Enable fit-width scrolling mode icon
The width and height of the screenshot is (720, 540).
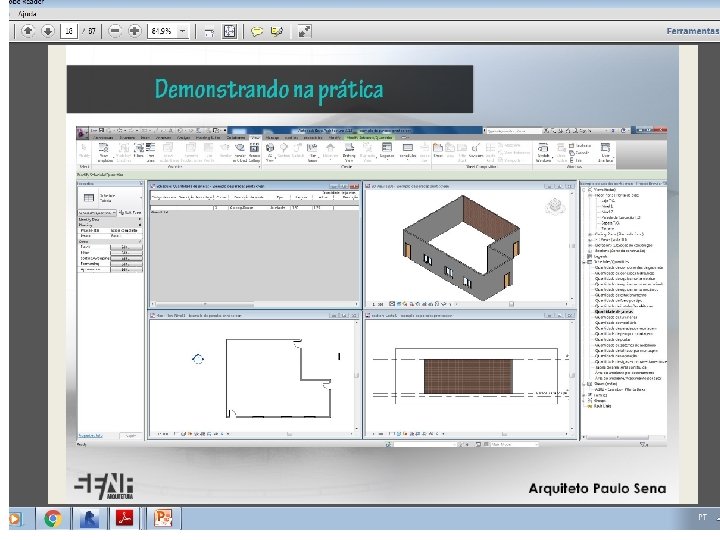pos(209,31)
